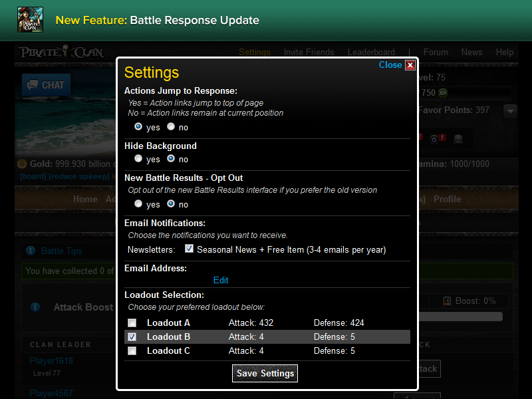Click the Loadout C label
Image resolution: width=532 pixels, height=399 pixels.
[168, 350]
